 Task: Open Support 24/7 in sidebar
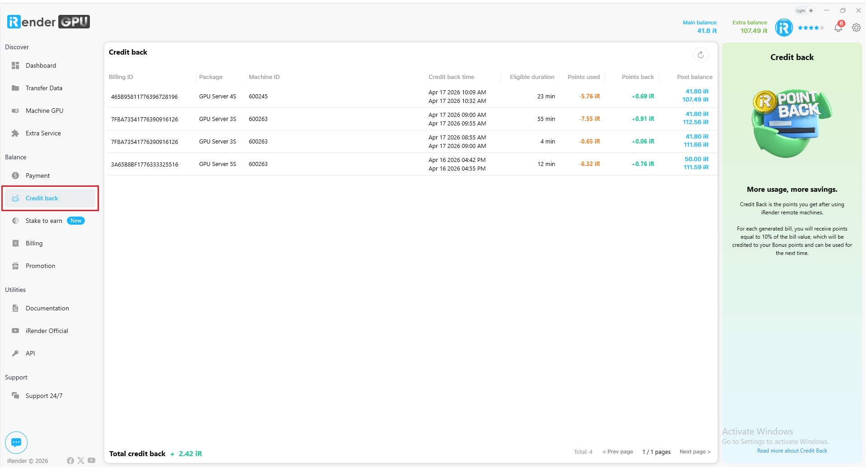[x=44, y=396]
